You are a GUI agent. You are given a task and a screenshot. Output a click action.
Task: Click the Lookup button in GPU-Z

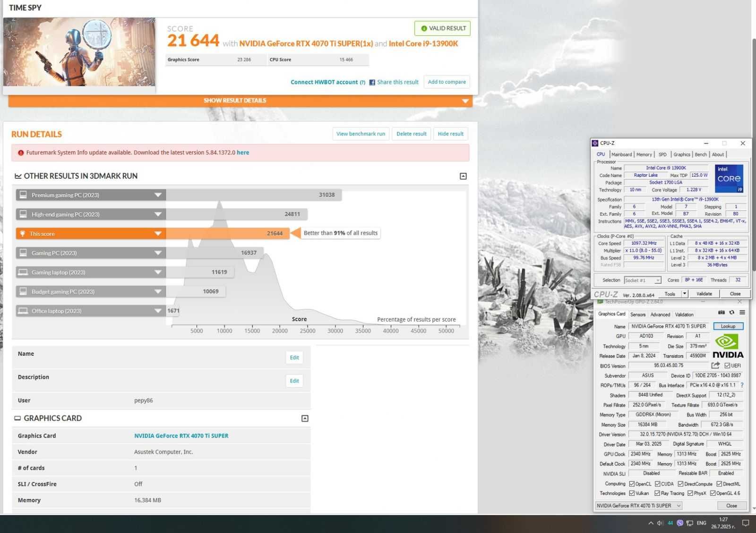(728, 326)
